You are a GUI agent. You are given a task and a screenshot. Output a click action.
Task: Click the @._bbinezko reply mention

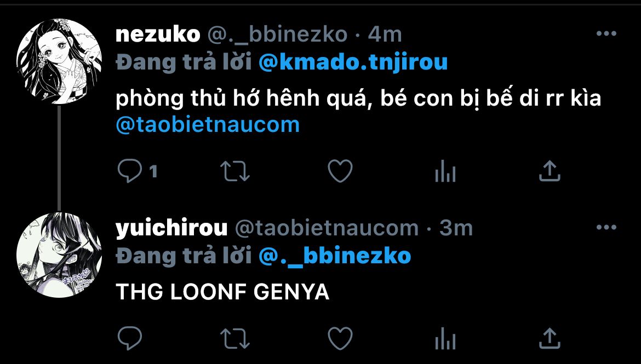coord(334,255)
